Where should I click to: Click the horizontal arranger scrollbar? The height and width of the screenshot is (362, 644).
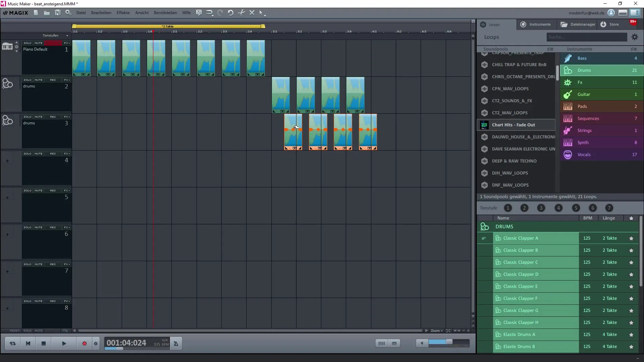point(250,331)
